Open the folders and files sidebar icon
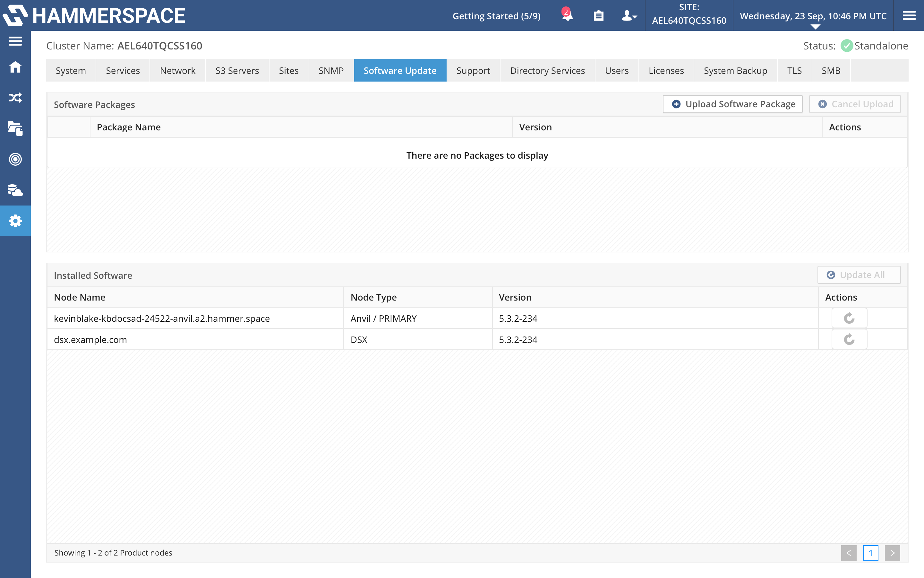924x578 pixels. [15, 128]
